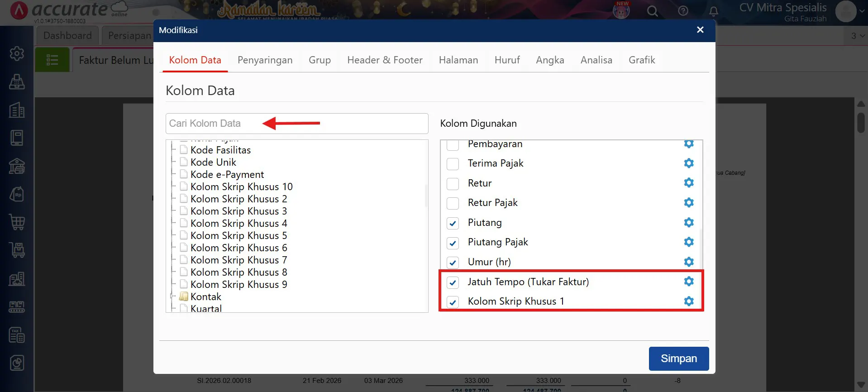Expand the Kontak folder in tree
This screenshot has width=868, height=392.
pos(172,296)
